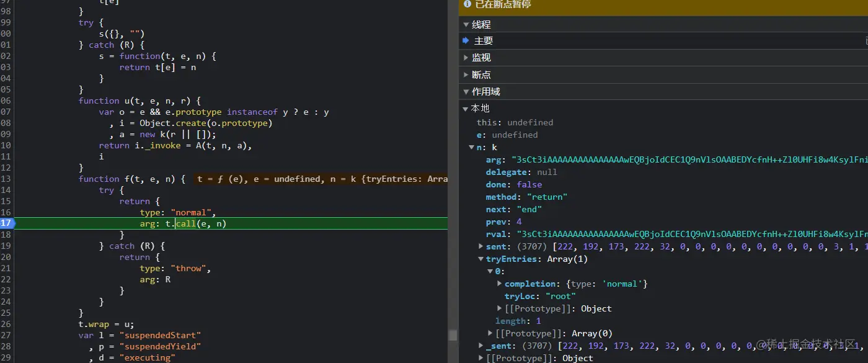This screenshot has width=868, height=363.
Task: Click 'done: false' property
Action: pyautogui.click(x=514, y=184)
